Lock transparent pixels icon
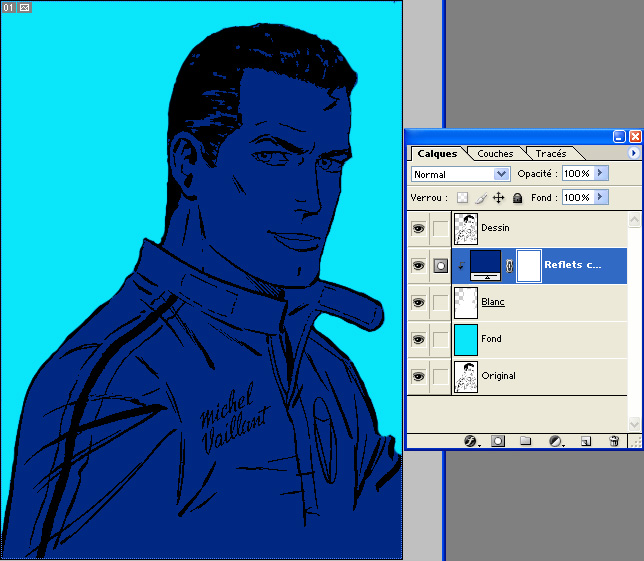This screenshot has height=561, width=644. pos(462,198)
